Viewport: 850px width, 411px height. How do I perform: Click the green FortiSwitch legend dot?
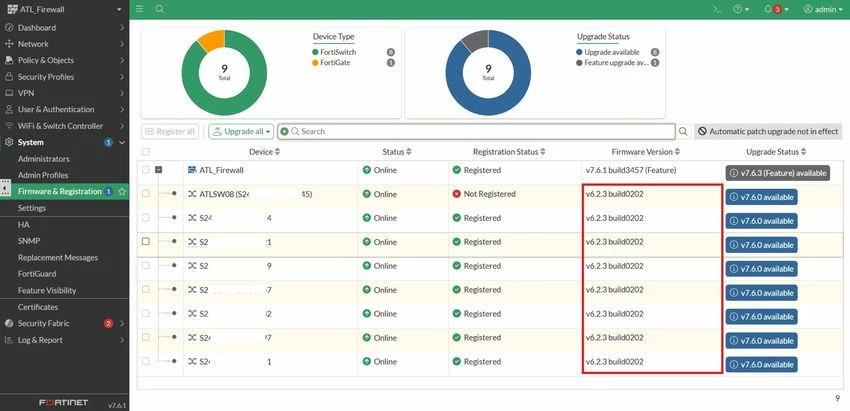click(315, 52)
